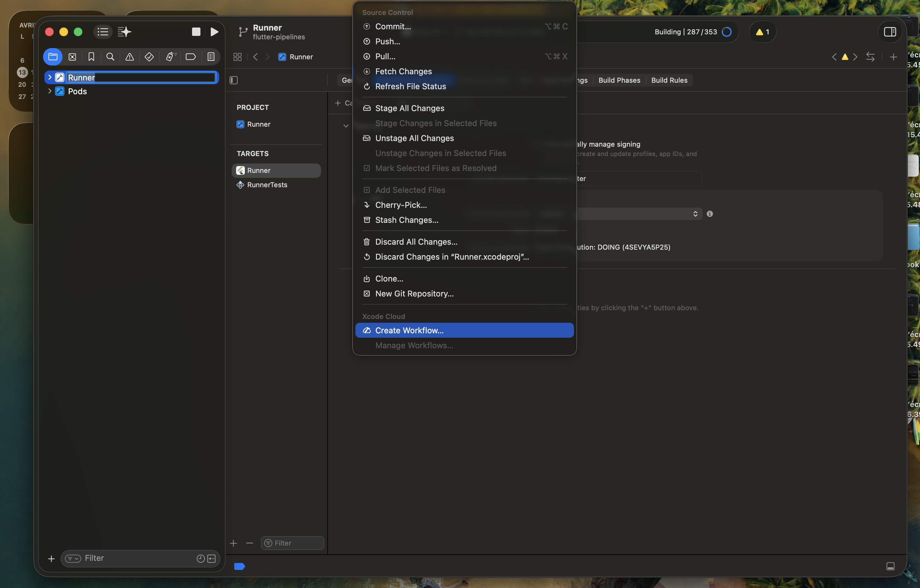Screen dimensions: 920x588
Task: Select RunnerTests target
Action: (277, 185)
